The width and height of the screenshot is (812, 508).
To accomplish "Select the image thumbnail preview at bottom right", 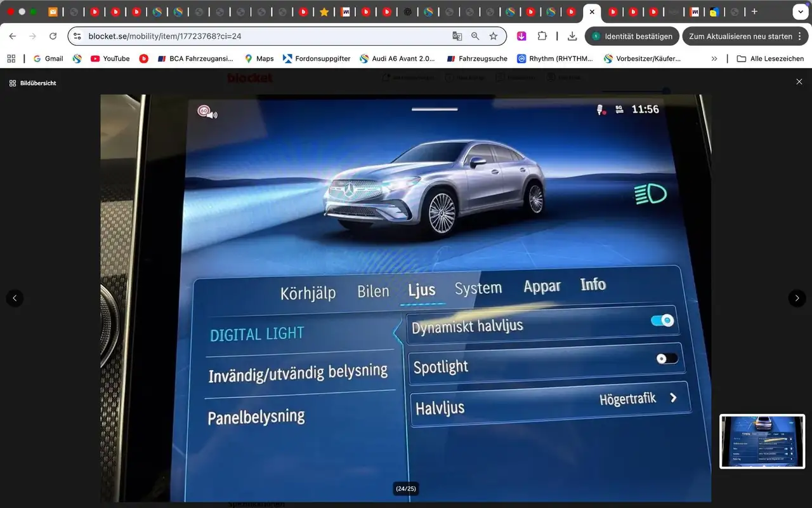I will pyautogui.click(x=762, y=441).
